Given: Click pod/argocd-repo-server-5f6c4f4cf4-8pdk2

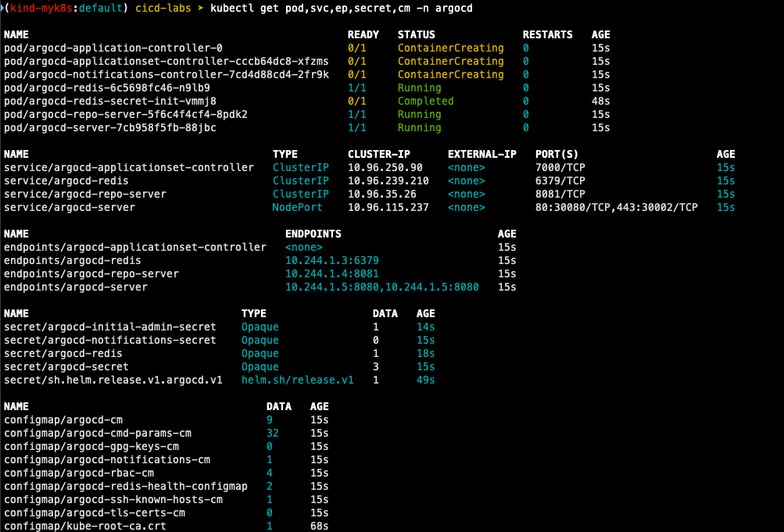Looking at the screenshot, I should point(126,114).
